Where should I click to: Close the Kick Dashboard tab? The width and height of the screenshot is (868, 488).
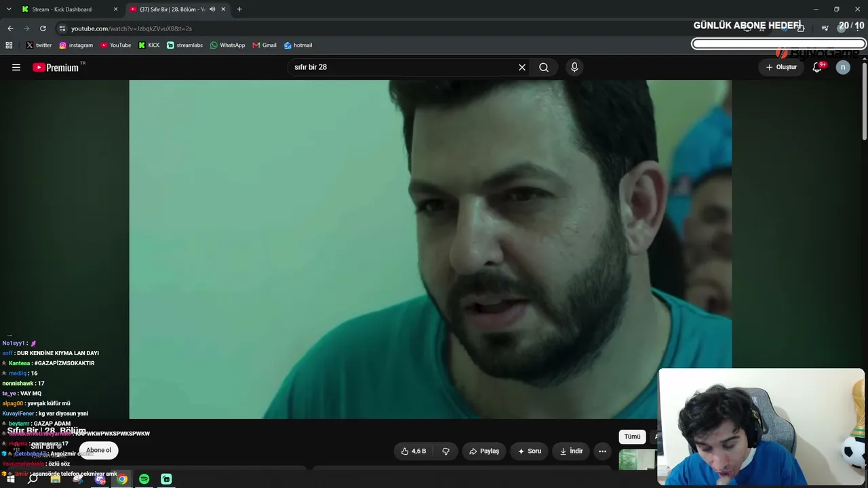(115, 9)
